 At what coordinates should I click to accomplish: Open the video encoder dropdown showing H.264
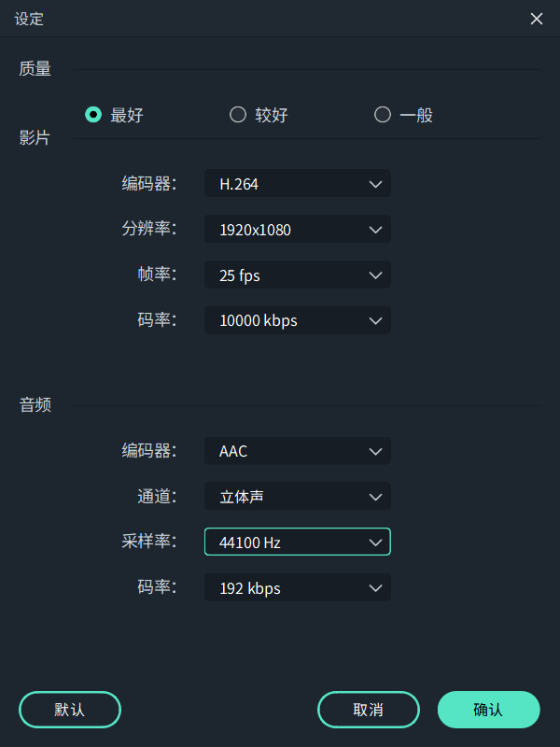(x=297, y=184)
